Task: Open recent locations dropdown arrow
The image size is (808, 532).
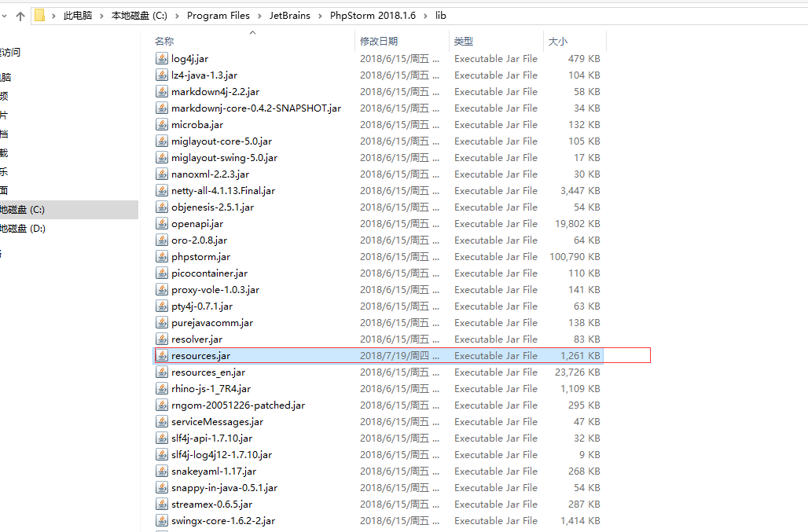Action: pyautogui.click(x=4, y=16)
